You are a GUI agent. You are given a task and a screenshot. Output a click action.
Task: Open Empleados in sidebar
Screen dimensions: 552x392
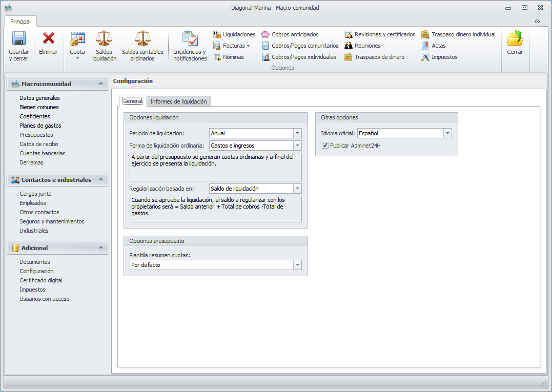[x=33, y=203]
